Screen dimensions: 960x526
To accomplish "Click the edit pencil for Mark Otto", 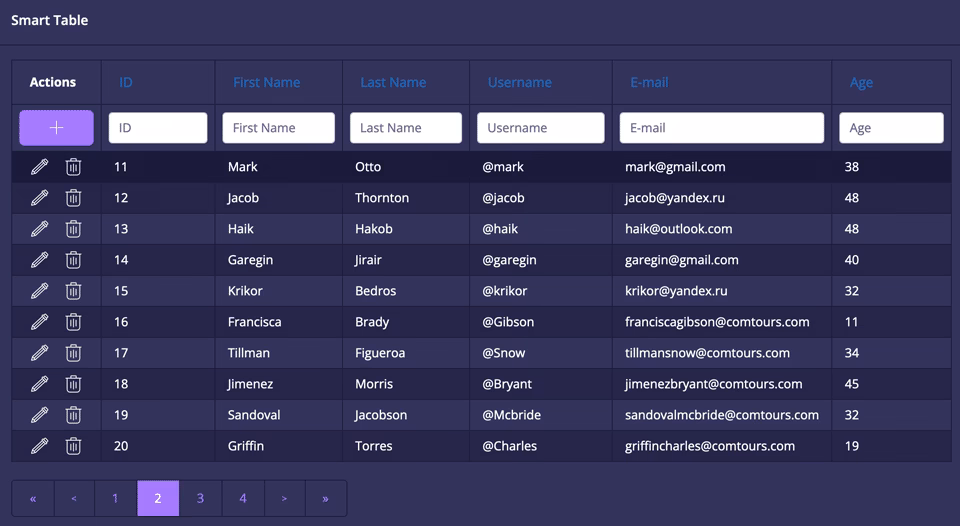I will tap(39, 167).
